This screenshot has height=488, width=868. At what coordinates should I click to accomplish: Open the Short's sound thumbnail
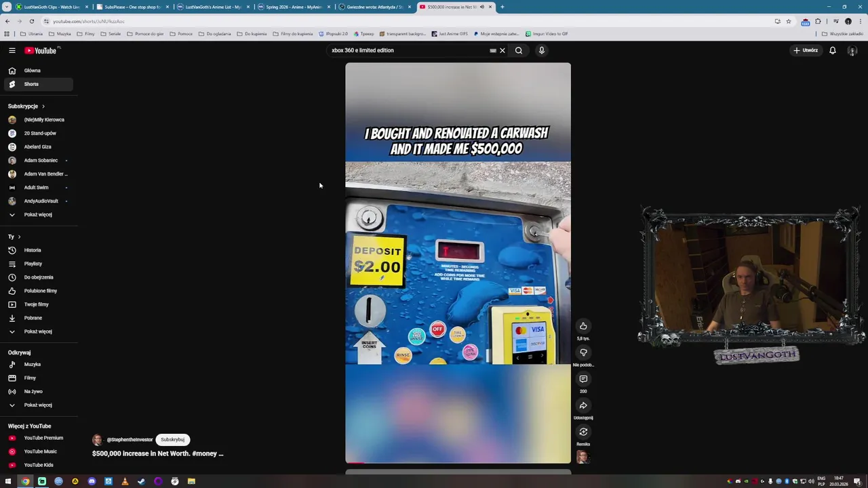coord(583,457)
